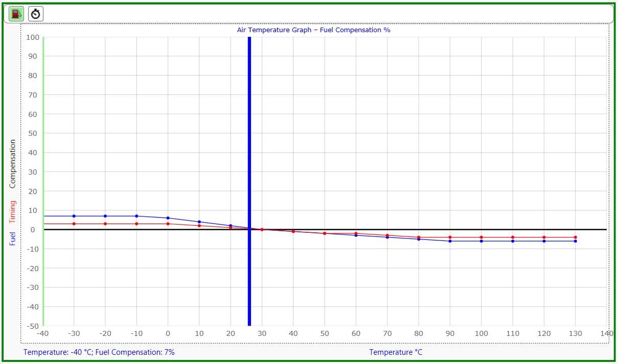
Task: Select the red timing point at 10 °C
Action: pos(199,225)
